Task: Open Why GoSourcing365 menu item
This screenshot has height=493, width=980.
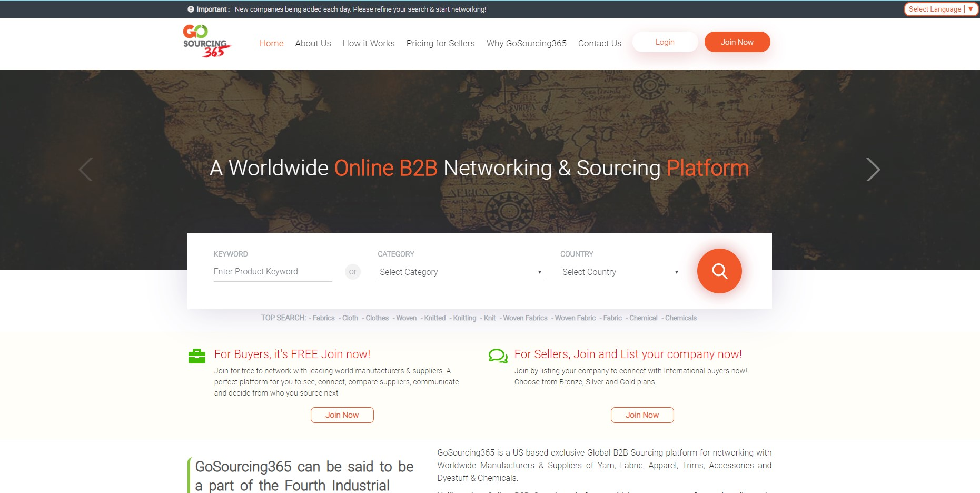Action: [x=527, y=43]
